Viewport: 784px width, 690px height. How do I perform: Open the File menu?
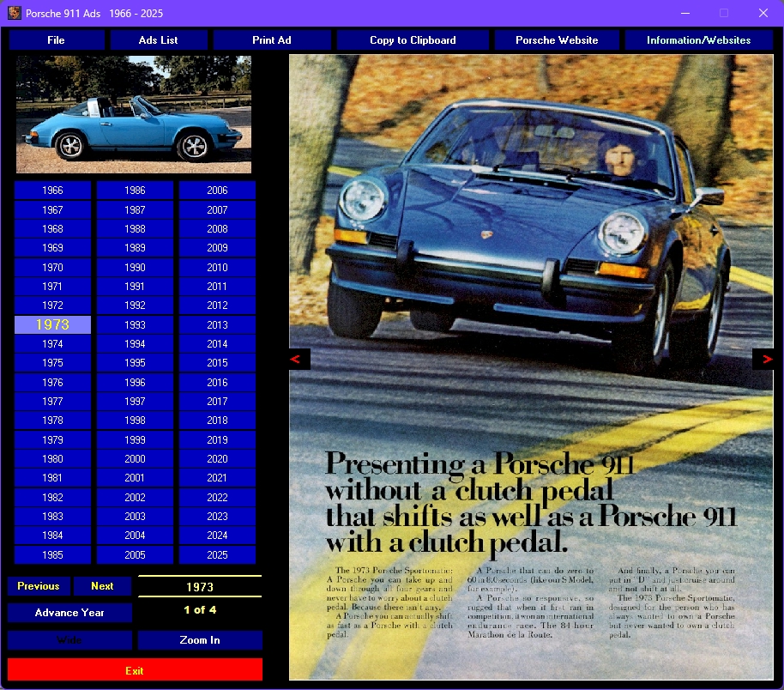57,40
